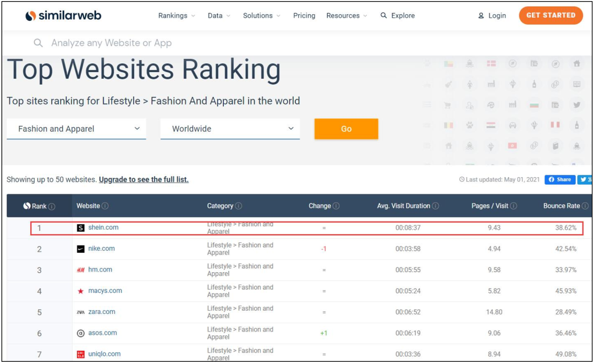Click the magnifier in the Analyze search bar
The image size is (594, 364).
(x=38, y=43)
